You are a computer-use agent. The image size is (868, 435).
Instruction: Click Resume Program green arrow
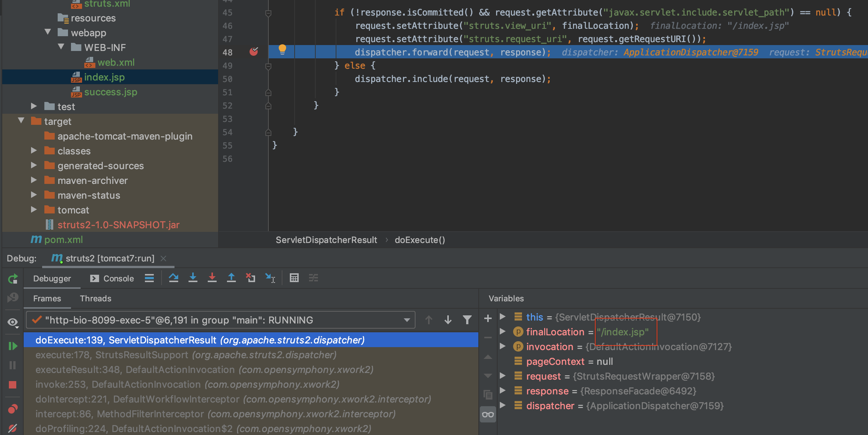(13, 346)
